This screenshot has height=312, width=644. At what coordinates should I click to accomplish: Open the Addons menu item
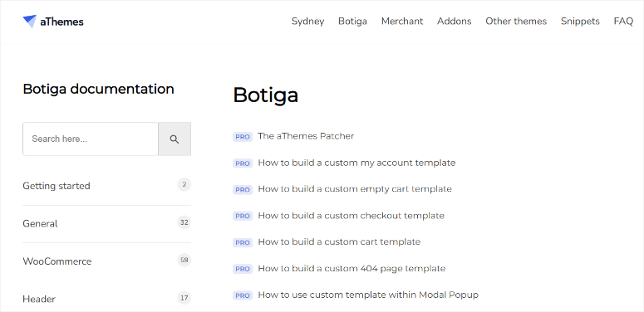coord(455,22)
